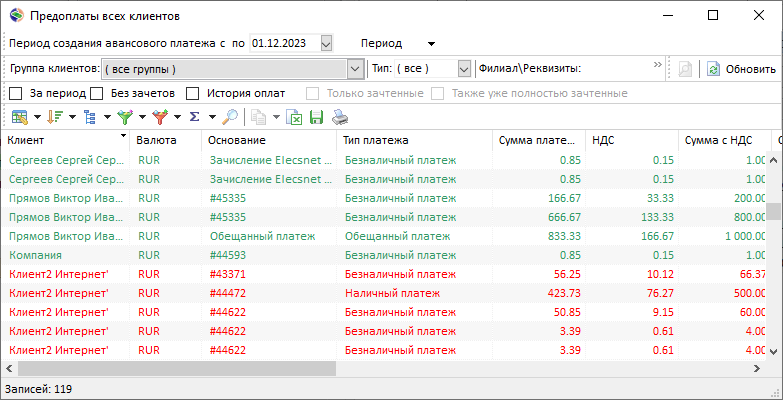Toggle the За период checkbox
783x400 pixels.
(16, 93)
